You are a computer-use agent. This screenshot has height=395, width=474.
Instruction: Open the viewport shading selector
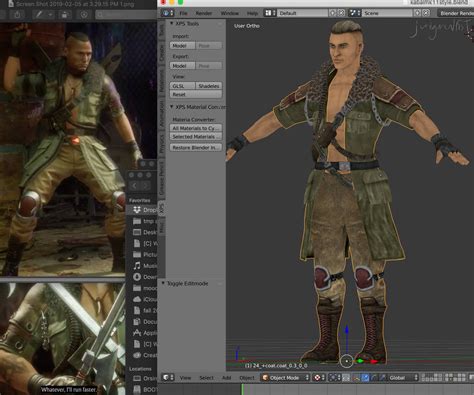click(x=319, y=378)
